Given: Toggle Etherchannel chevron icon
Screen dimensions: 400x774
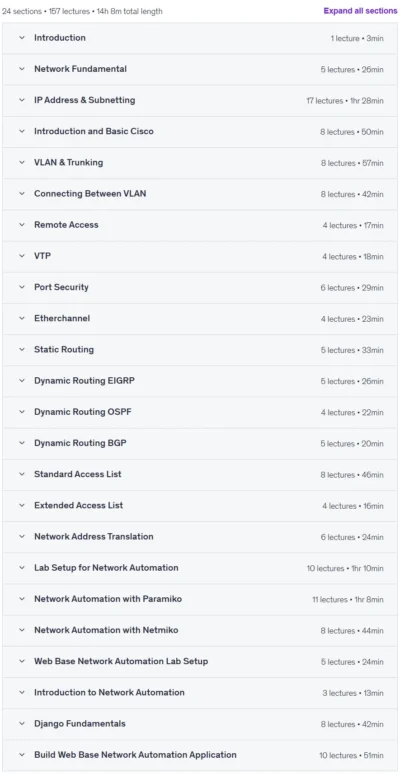Looking at the screenshot, I should coord(22,318).
